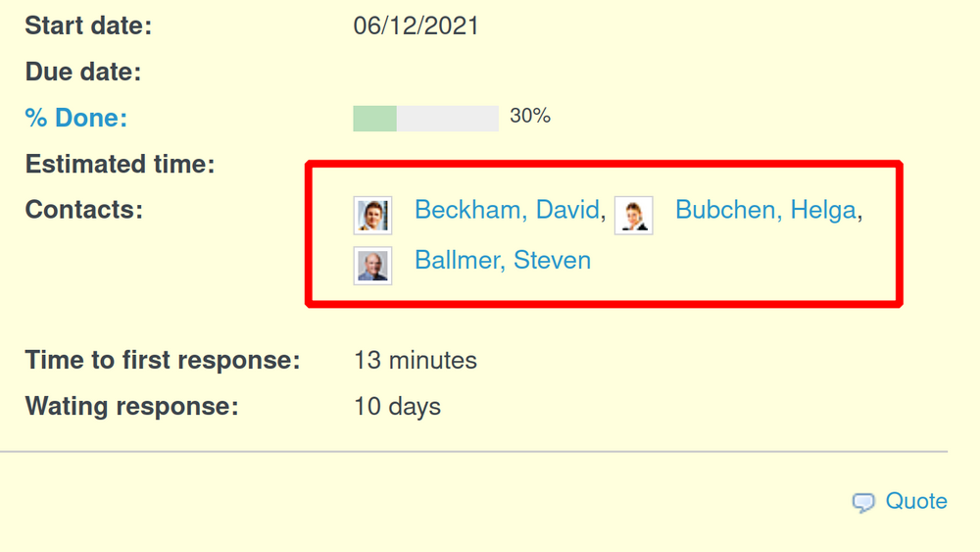The height and width of the screenshot is (552, 980).
Task: Click the Estimated time label
Action: pyautogui.click(x=120, y=164)
